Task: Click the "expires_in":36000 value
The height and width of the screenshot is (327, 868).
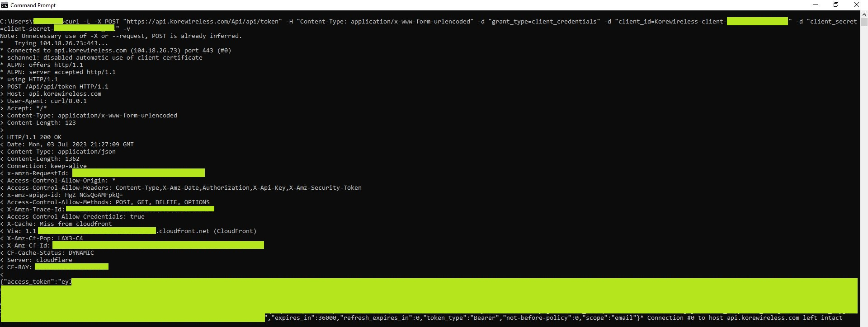Action: point(304,318)
